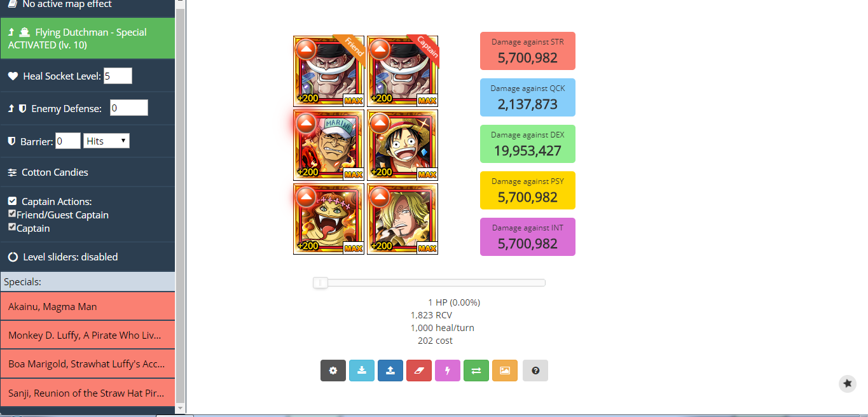868x417 pixels.
Task: Uncheck the Friend/Guest Captain checkbox
Action: [x=12, y=214]
